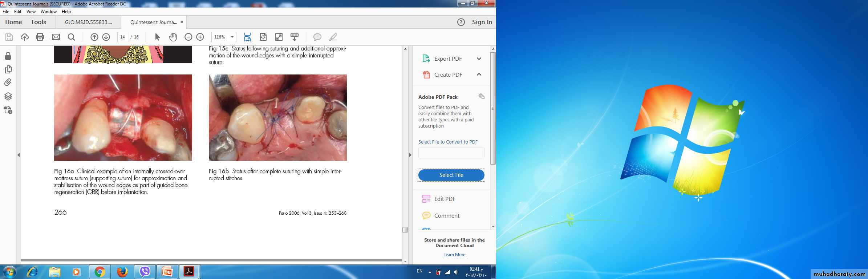Open the 116% zoom level dropdown
This screenshot has width=868, height=279.
(232, 37)
